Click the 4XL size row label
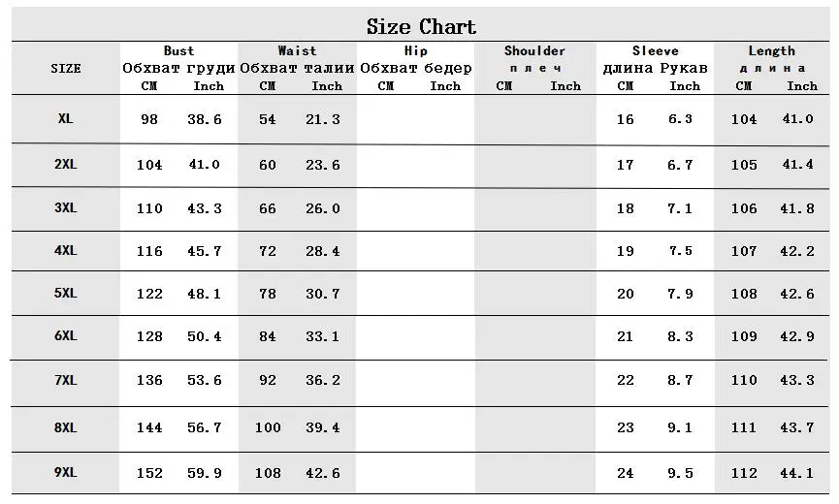This screenshot has height=504, width=839. pyautogui.click(x=65, y=250)
